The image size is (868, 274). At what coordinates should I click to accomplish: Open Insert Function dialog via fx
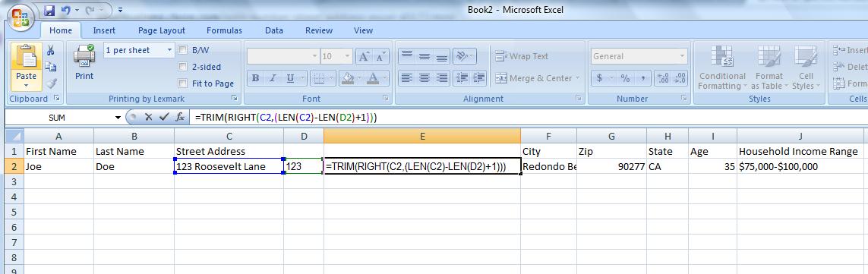[x=179, y=118]
